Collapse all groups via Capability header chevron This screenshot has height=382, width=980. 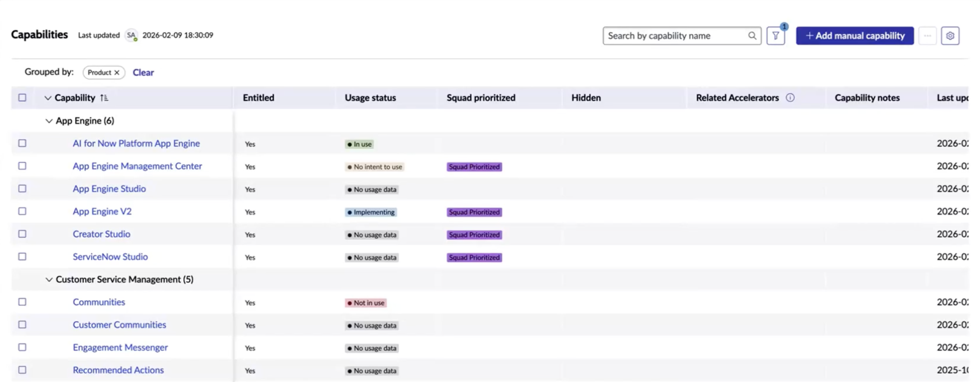point(47,98)
